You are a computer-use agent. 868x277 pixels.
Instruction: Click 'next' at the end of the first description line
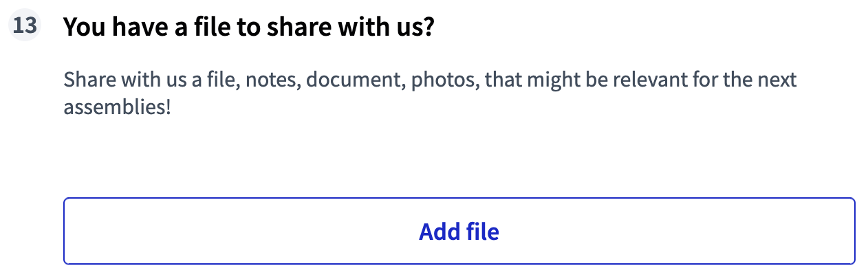pyautogui.click(x=776, y=80)
